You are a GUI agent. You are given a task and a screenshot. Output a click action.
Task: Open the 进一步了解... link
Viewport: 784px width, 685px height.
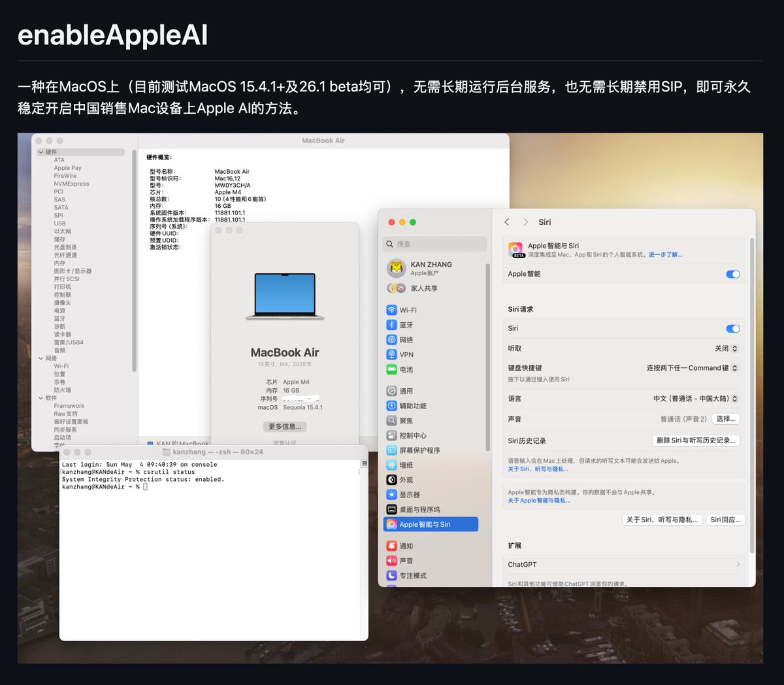pyautogui.click(x=665, y=255)
